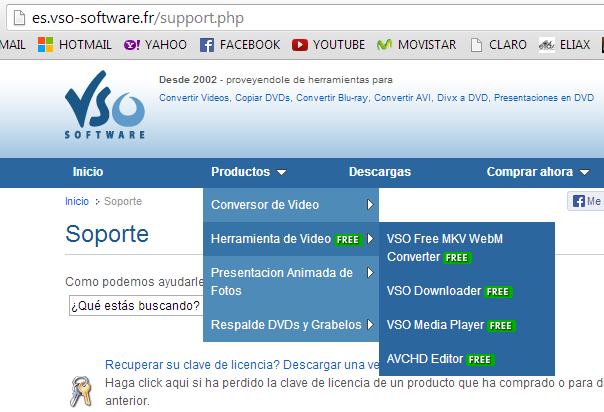Click the YOUTUBE bookmark label

339,45
